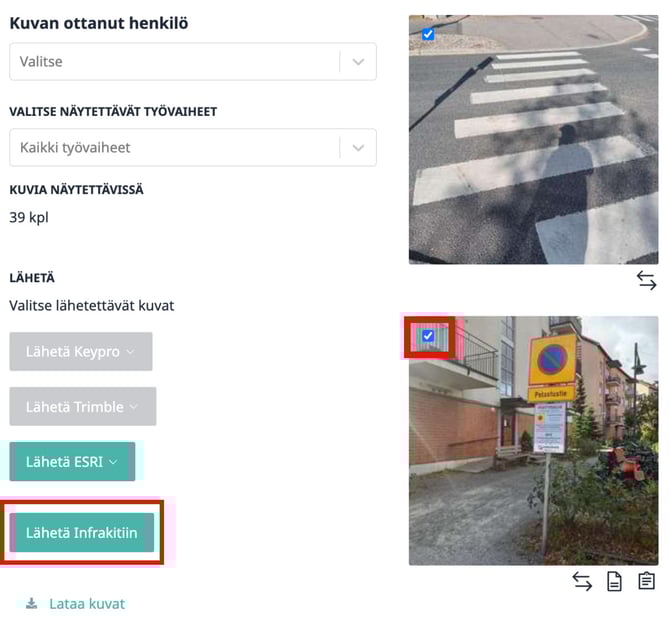Click swap arrows icon under crosswalk photo
Image resolution: width=670 pixels, height=624 pixels.
pos(646,281)
